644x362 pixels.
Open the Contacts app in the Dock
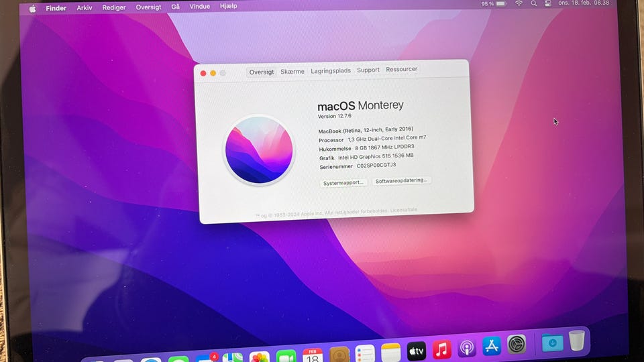339,354
